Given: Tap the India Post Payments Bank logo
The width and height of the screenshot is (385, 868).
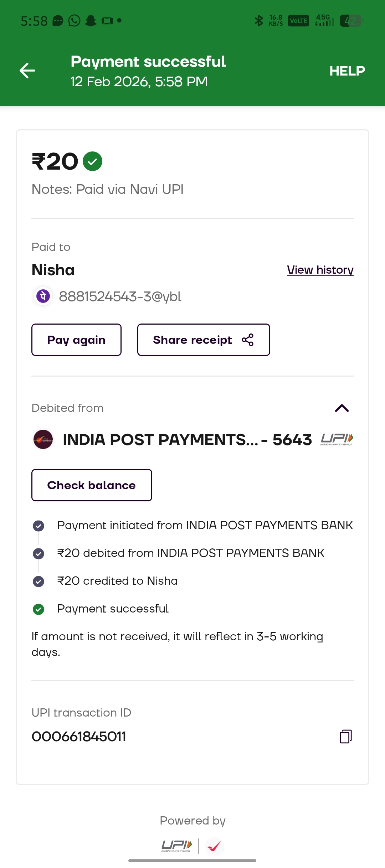Looking at the screenshot, I should (43, 439).
